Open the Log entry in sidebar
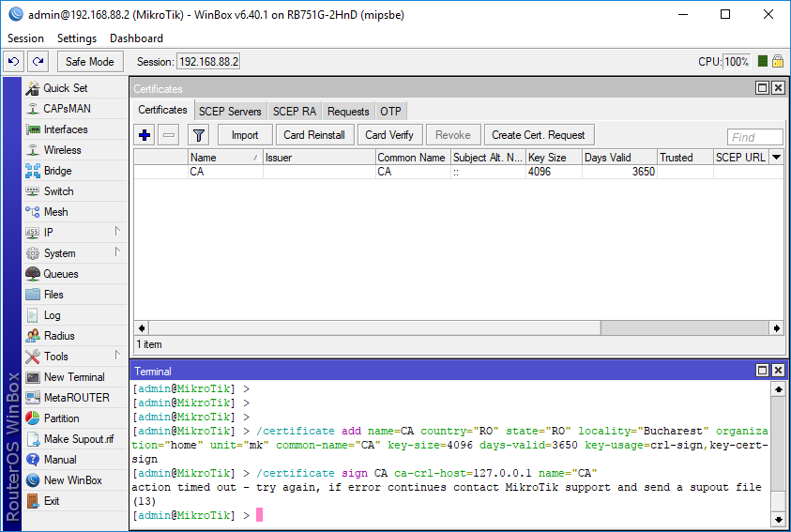 tap(52, 315)
